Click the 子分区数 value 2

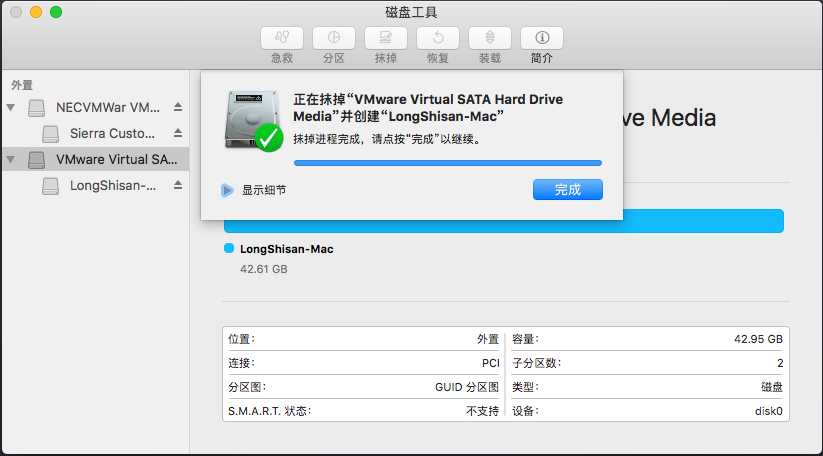[x=780, y=363]
